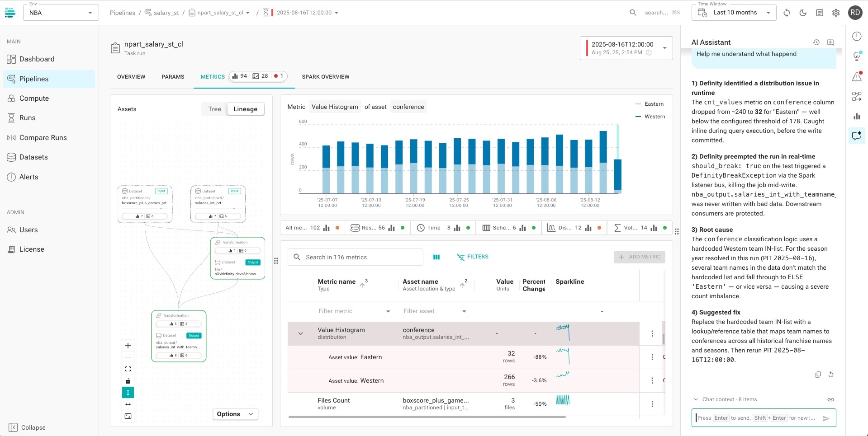This screenshot has height=436, width=868.
Task: Expand npart_salary_st_cl breadcrumb dropdown
Action: pyautogui.click(x=247, y=13)
